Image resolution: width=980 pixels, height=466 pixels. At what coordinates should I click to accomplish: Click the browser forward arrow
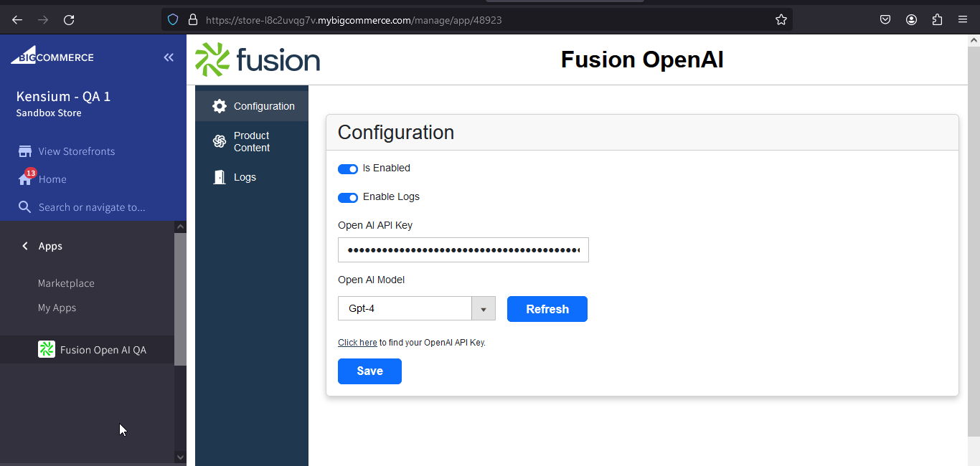point(43,20)
